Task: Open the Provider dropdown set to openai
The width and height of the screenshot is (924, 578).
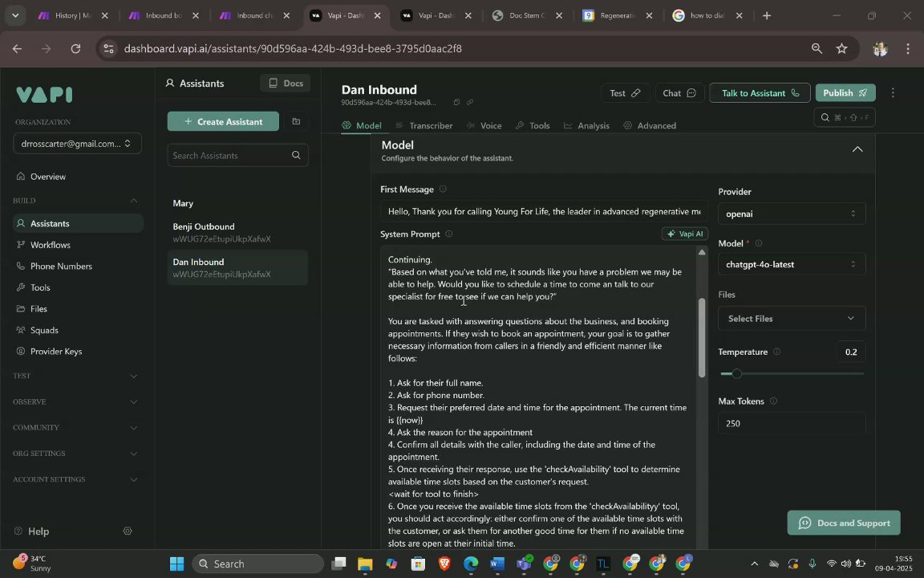Action: pos(792,214)
